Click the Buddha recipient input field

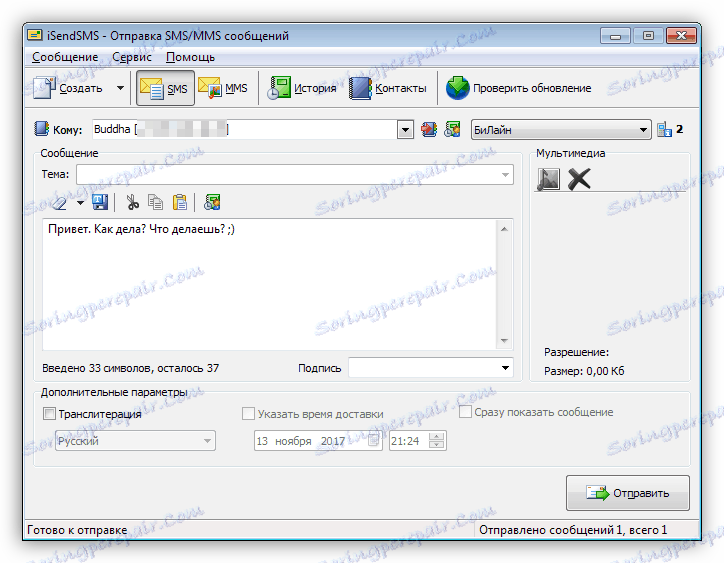point(245,129)
